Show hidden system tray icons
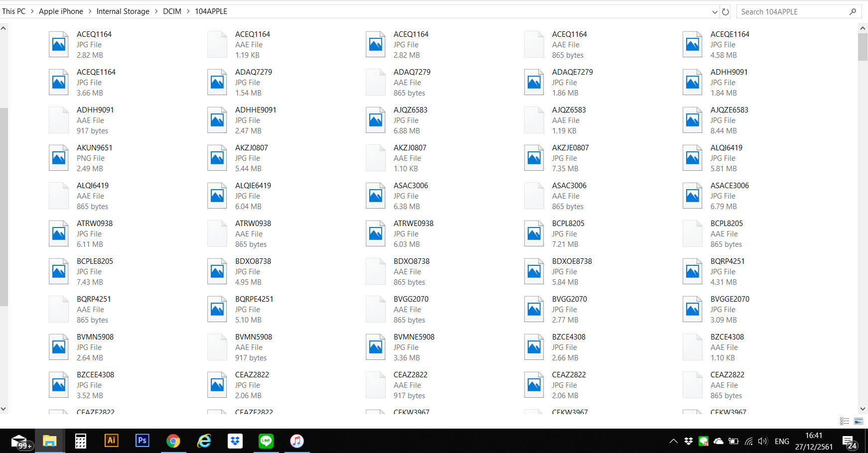Viewport: 868px width, 453px height. (x=674, y=441)
